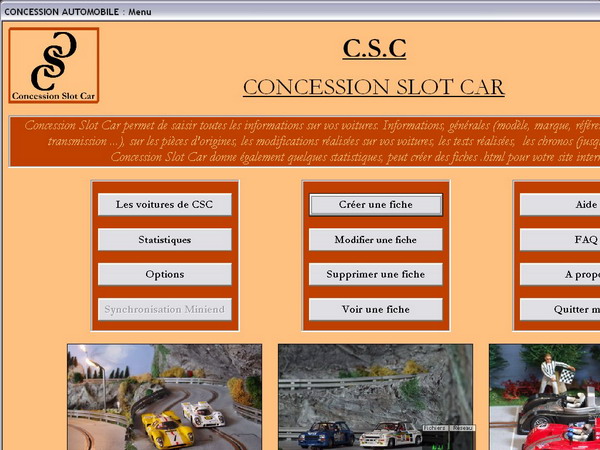The image size is (600, 450).
Task: Choose Modifier une fiche
Action: [x=375, y=240]
